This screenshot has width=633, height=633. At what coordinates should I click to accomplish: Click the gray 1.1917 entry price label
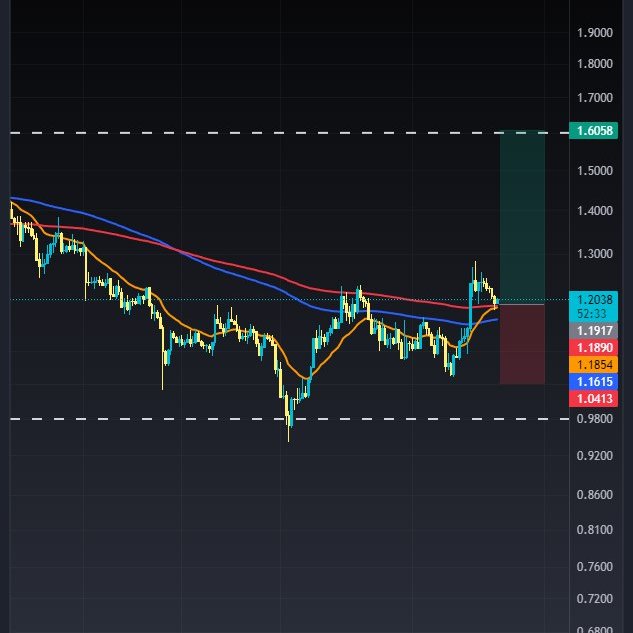(x=593, y=331)
